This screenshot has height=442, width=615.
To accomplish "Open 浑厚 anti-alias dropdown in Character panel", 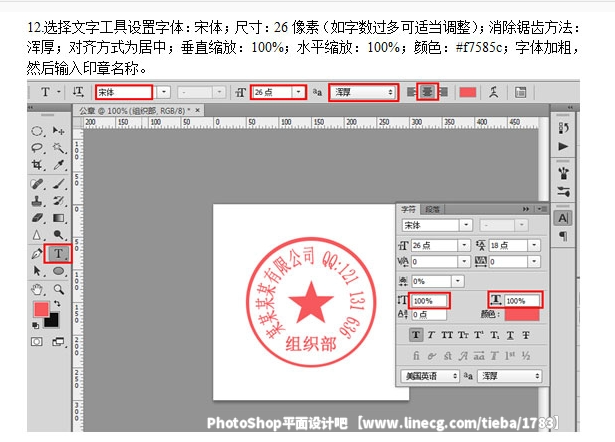I will (x=509, y=376).
